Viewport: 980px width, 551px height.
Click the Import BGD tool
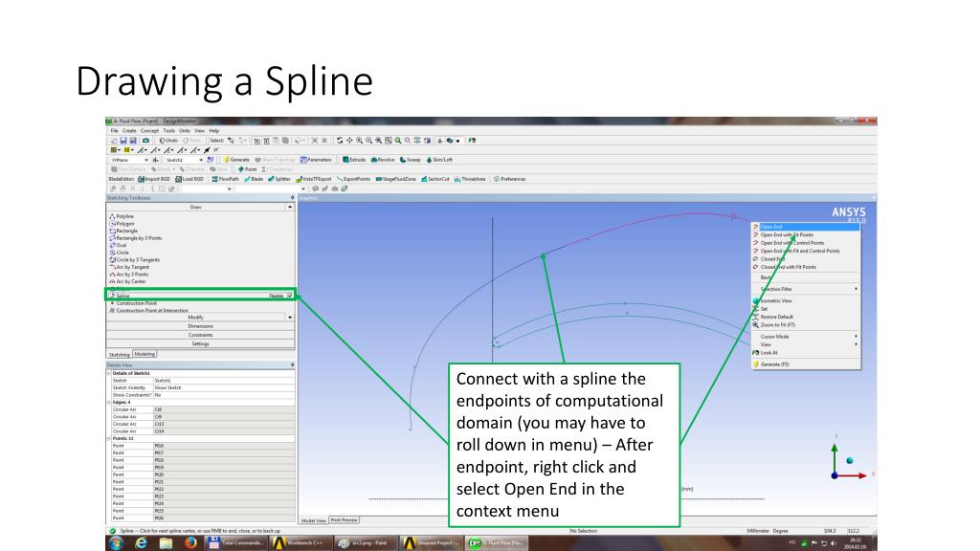pos(154,179)
